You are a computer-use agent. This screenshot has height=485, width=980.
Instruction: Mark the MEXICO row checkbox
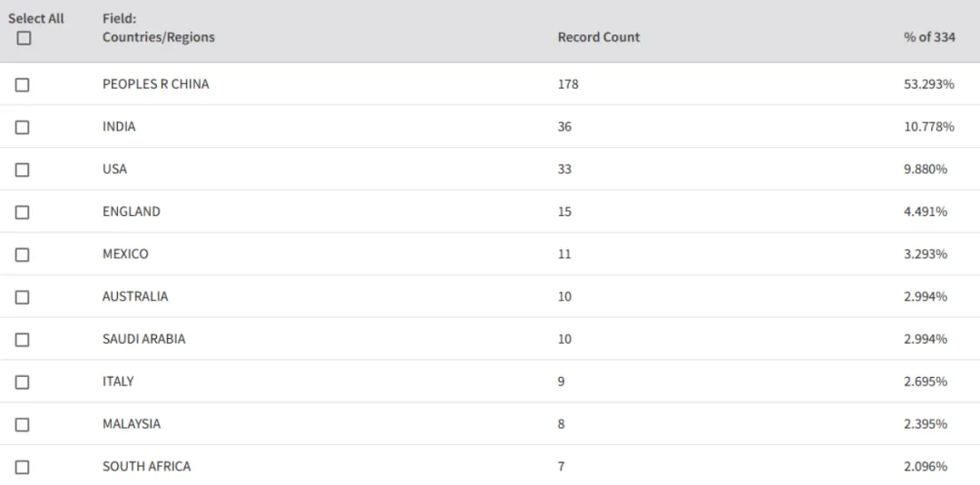(x=22, y=254)
